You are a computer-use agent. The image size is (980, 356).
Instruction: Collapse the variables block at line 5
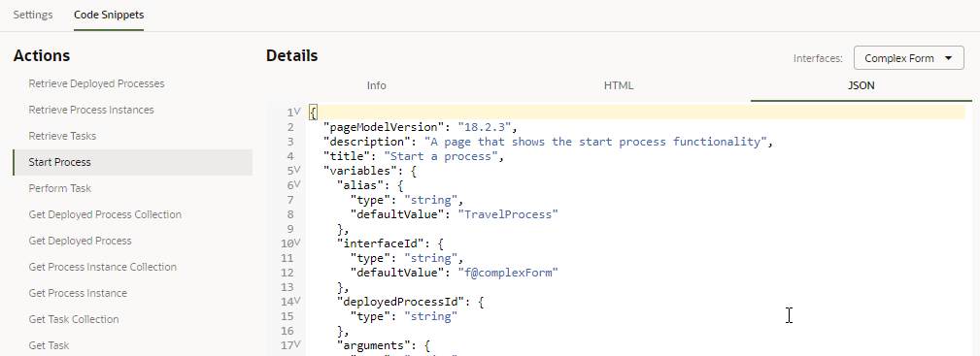tap(297, 169)
